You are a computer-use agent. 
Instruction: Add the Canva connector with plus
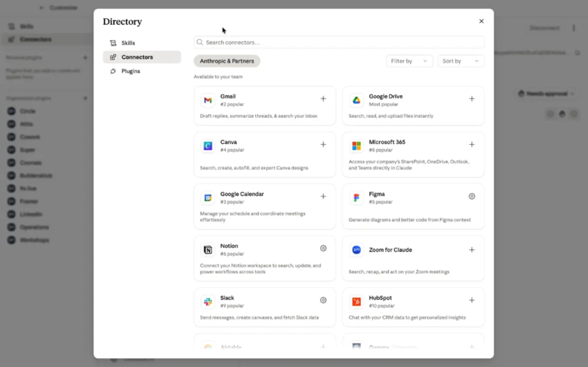coord(323,144)
